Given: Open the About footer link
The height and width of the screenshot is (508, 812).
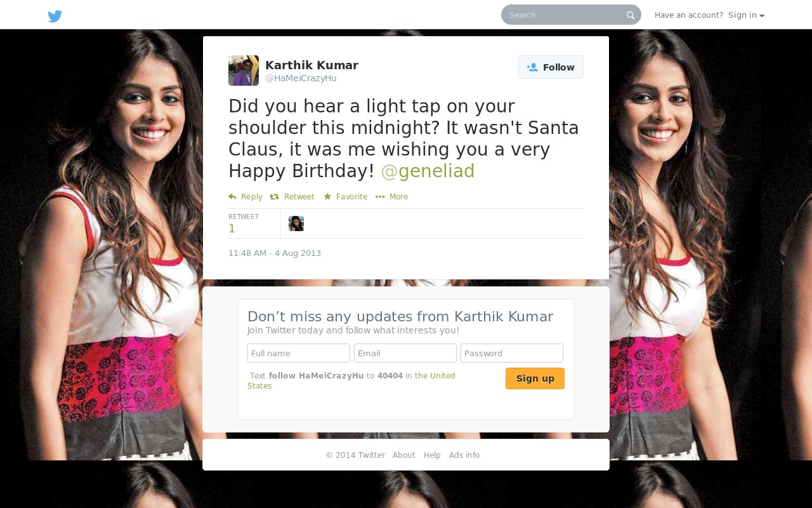Looking at the screenshot, I should (404, 455).
